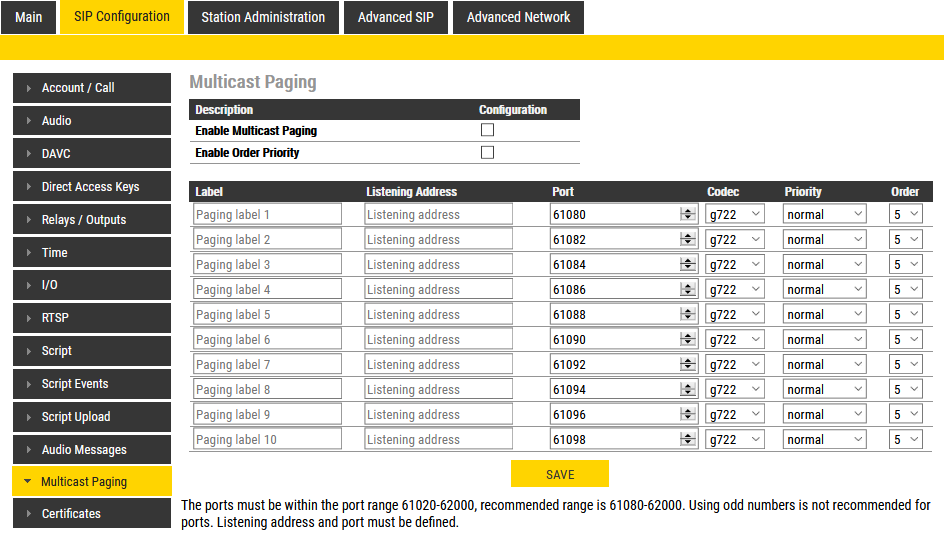Click the arrow icon beside Audio
The width and height of the screenshot is (944, 533).
[x=28, y=121]
